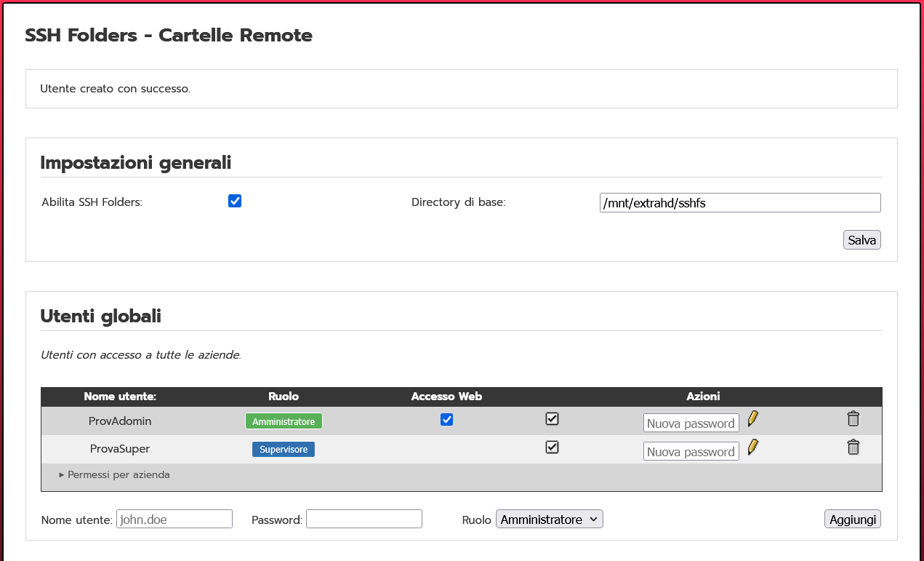Expand Permessi per azienda section
This screenshot has width=924, height=561.
115,475
